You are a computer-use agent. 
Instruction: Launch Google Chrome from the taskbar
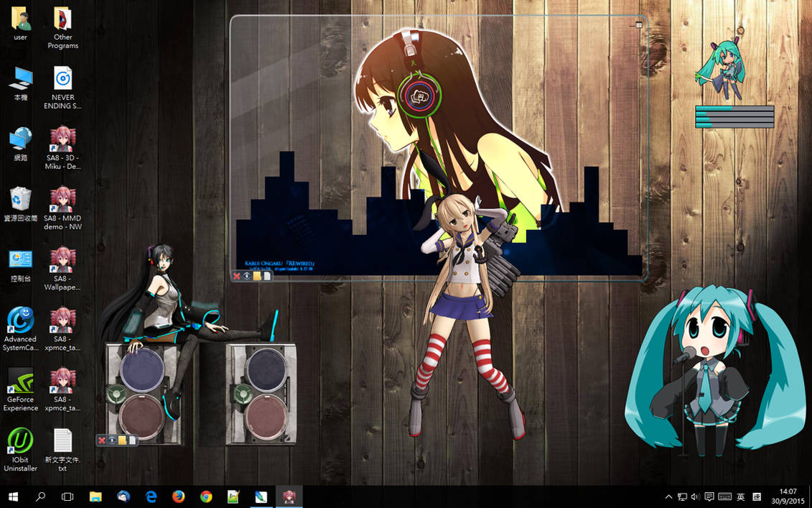pos(206,497)
